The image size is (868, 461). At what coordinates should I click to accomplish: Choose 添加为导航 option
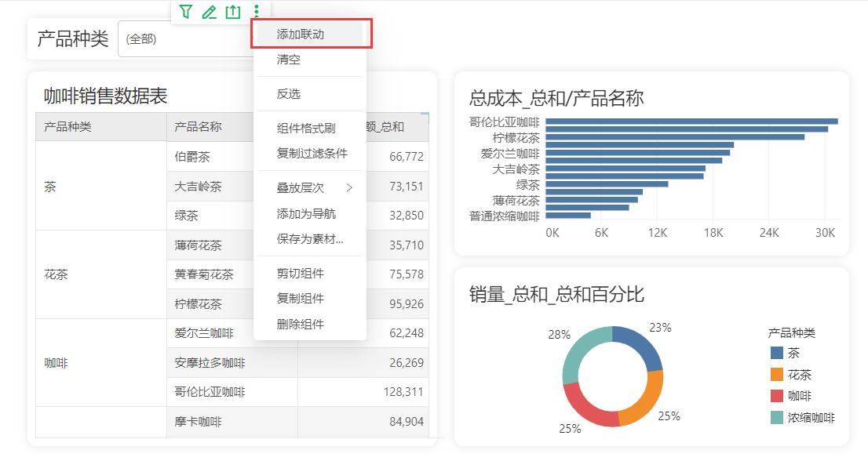[306, 214]
